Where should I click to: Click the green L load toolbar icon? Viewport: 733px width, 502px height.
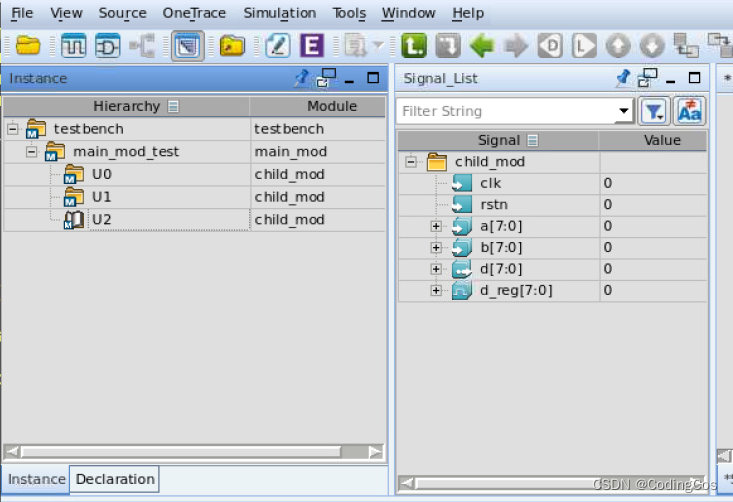click(412, 45)
